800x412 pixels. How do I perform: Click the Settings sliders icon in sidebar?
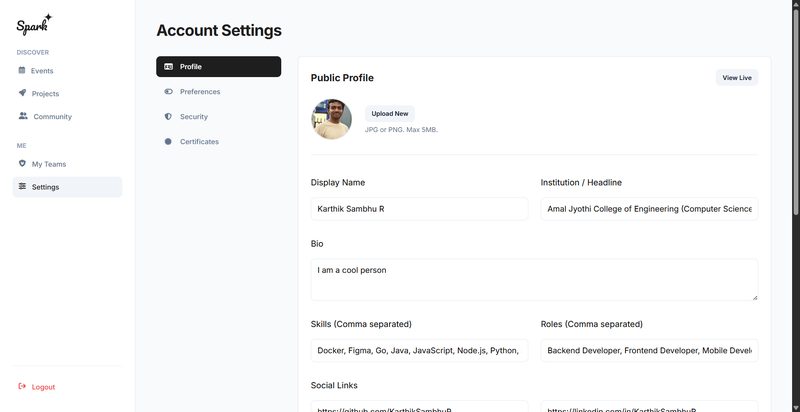click(x=22, y=186)
